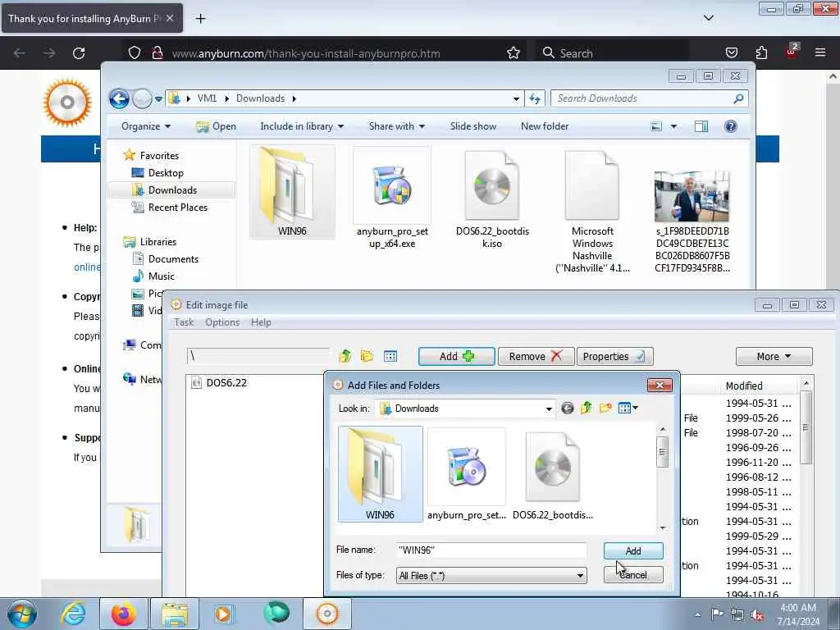Toggle the preview pane icon in Explorer
This screenshot has width=840, height=630.
pos(701,126)
